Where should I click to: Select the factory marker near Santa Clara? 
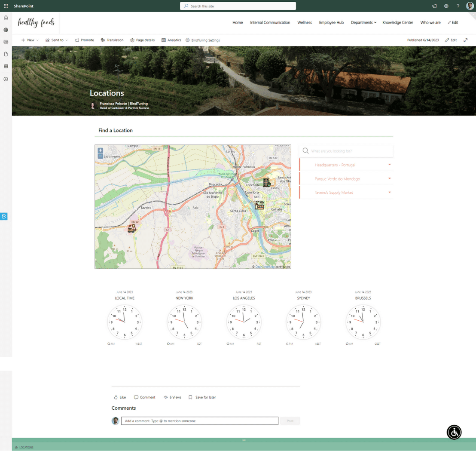259,205
